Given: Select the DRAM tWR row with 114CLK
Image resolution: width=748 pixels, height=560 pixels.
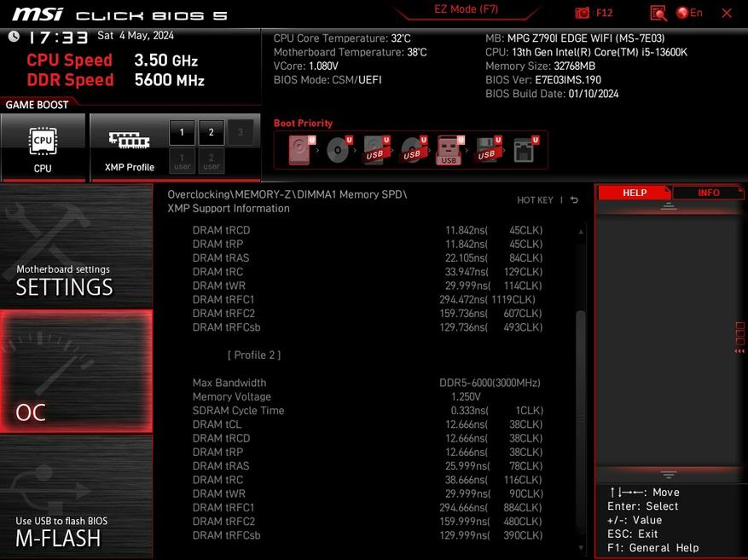Looking at the screenshot, I should (368, 286).
